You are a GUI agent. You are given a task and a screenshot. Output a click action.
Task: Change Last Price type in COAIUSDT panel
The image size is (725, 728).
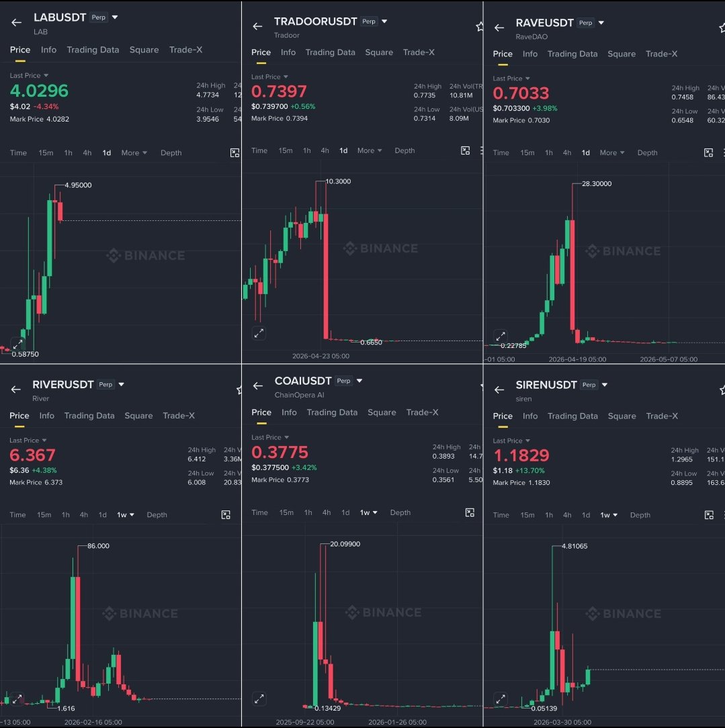click(270, 437)
